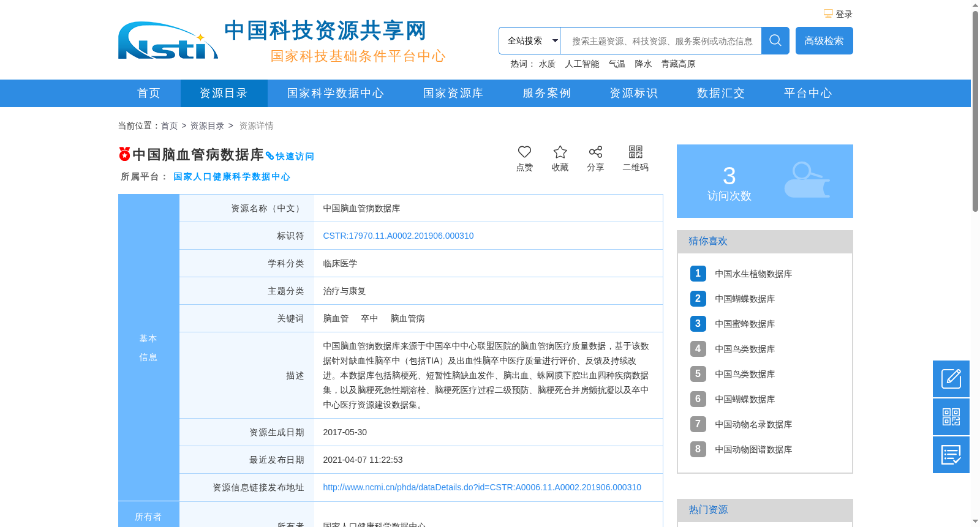Image resolution: width=980 pixels, height=527 pixels.
Task: Click the 访问次数 visit count card
Action: point(765,181)
